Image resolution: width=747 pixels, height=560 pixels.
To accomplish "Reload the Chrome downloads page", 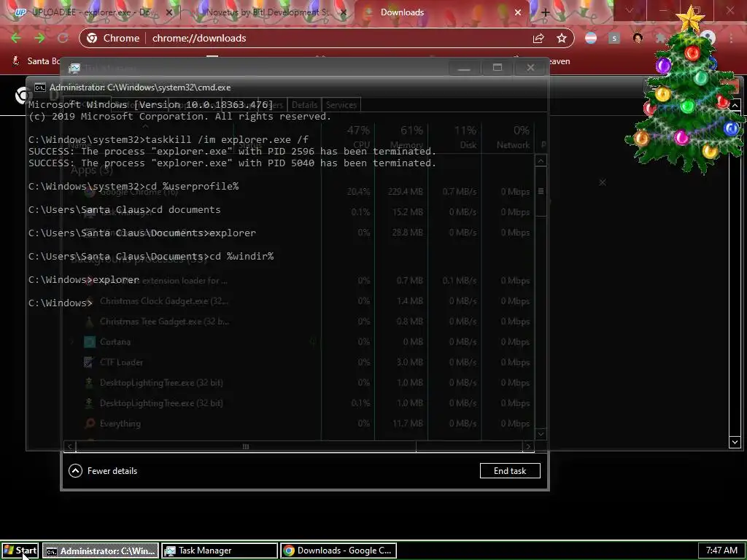I will pos(63,38).
